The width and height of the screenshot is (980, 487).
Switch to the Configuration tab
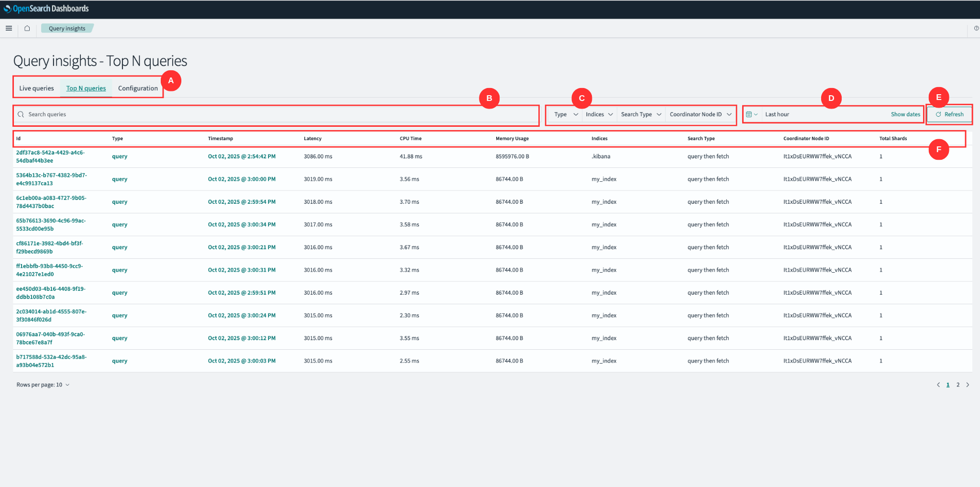[x=138, y=88]
